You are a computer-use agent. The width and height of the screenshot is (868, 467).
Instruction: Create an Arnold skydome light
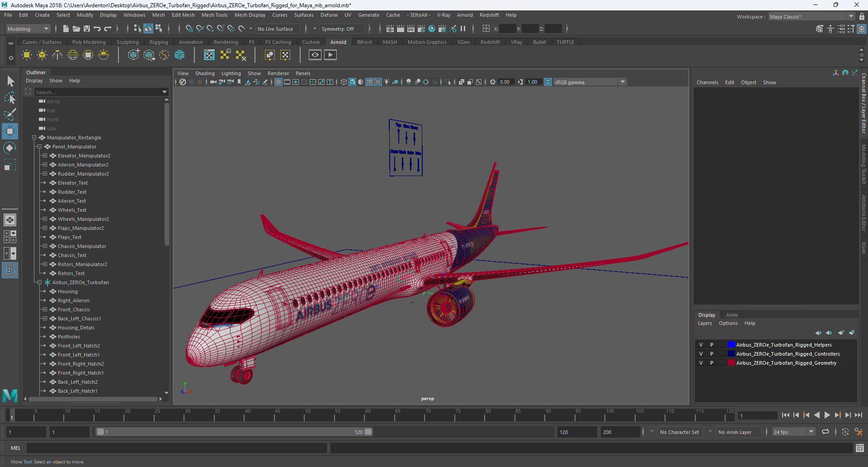click(73, 55)
